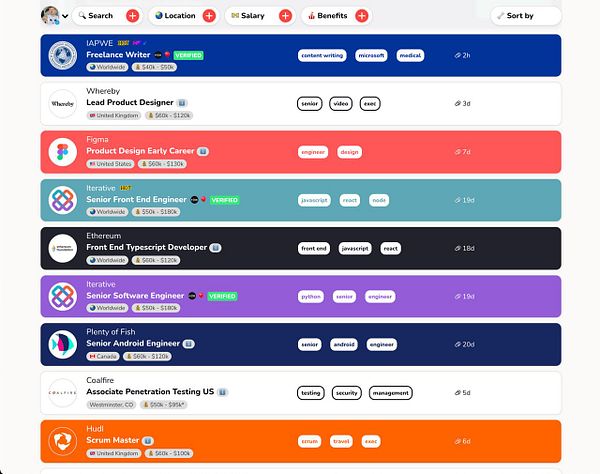The image size is (600, 474).
Task: Open the Senior Front End Engineer listing
Action: [x=136, y=199]
